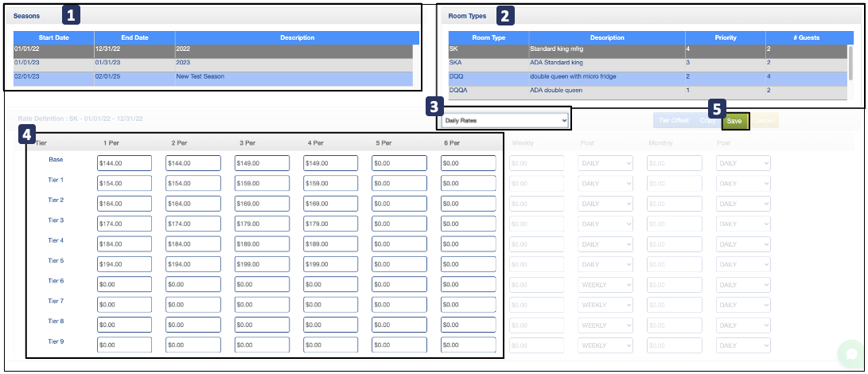Click the Tier 1 3 Per rate field
Viewport: 868px width, 374px height.
pyautogui.click(x=261, y=183)
